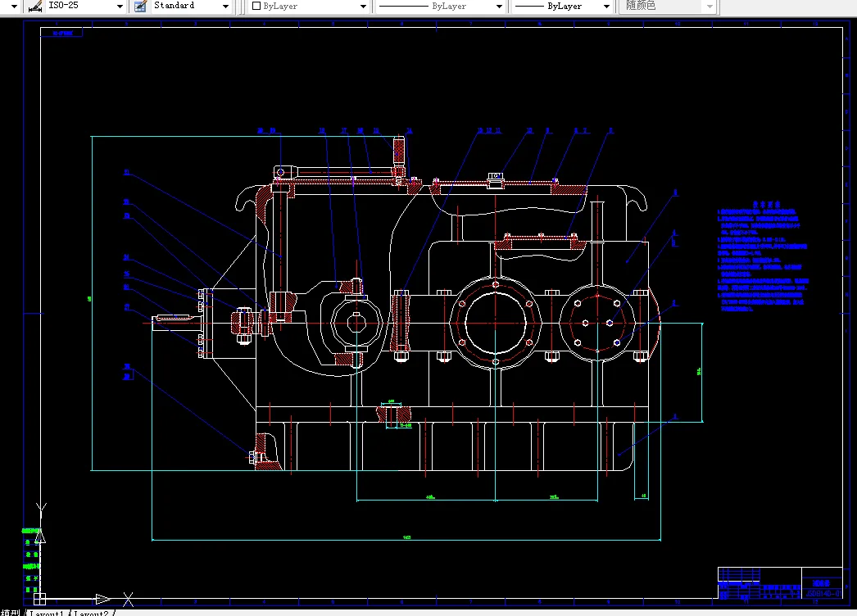Switch to the Layout2 tab

click(x=91, y=613)
